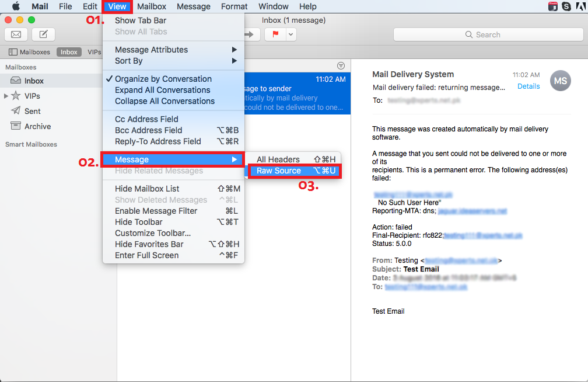Viewport: 588px width, 382px height.
Task: Open the Mailbox menu
Action: 152,6
